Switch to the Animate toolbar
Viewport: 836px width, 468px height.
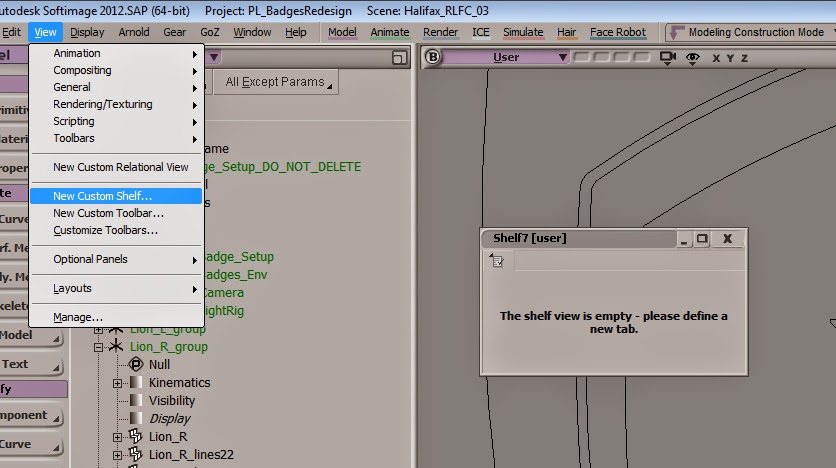(x=390, y=33)
